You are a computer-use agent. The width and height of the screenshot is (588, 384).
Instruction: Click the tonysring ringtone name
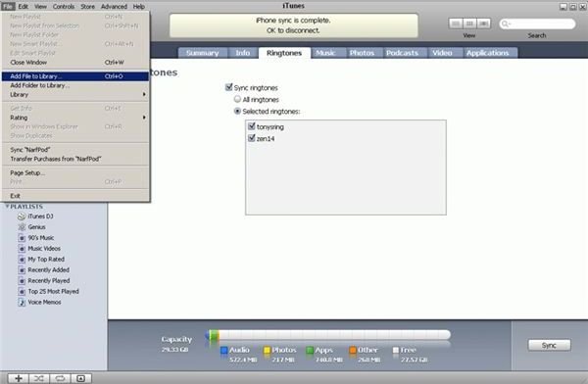pos(270,127)
